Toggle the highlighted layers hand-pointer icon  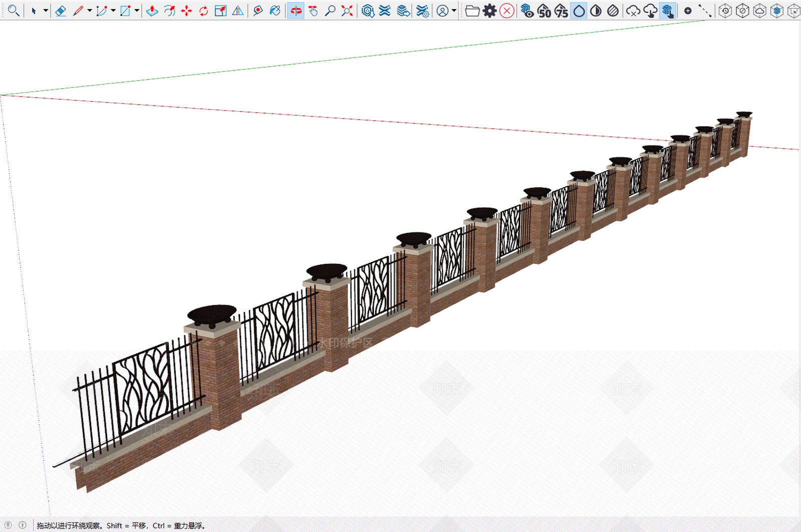tap(667, 11)
